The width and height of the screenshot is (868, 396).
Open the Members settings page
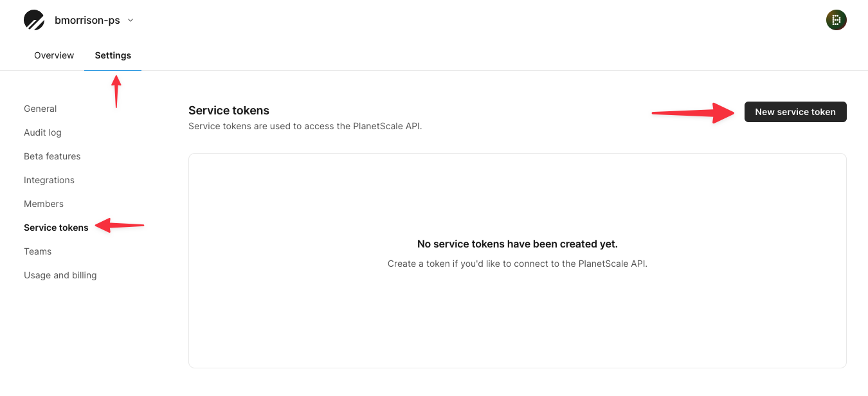click(44, 204)
